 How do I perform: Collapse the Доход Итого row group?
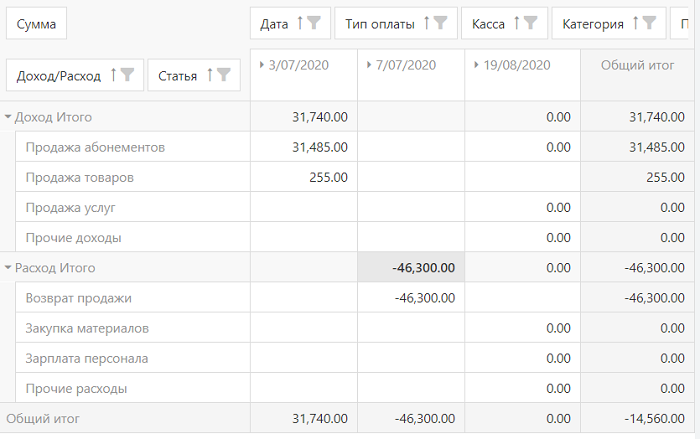[x=8, y=117]
